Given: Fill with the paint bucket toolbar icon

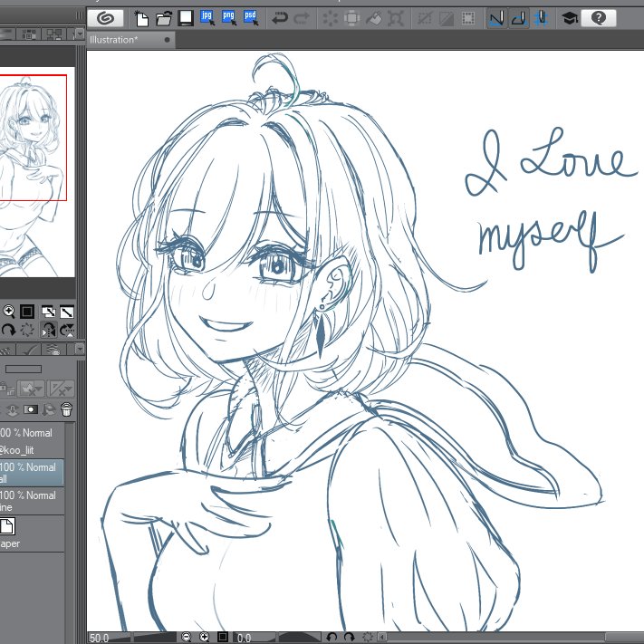Looking at the screenshot, I should coord(374,18).
